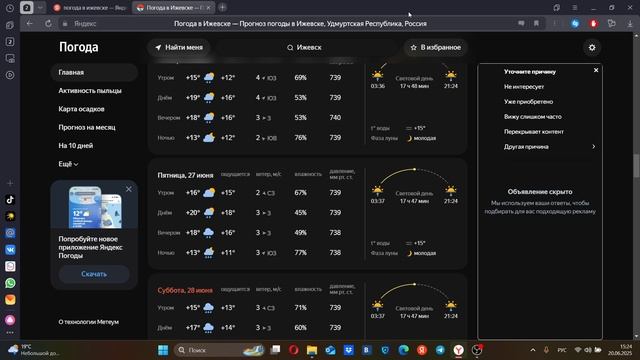
Task: Open the downloads arrow icon
Action: 630,24
